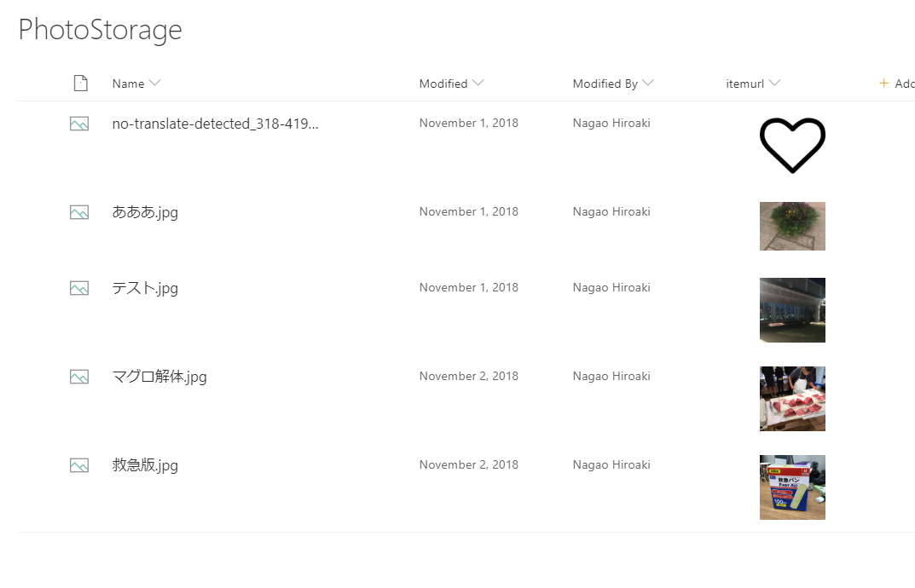Open テスト.jpg from the list
The image size is (915, 588).
click(x=145, y=288)
